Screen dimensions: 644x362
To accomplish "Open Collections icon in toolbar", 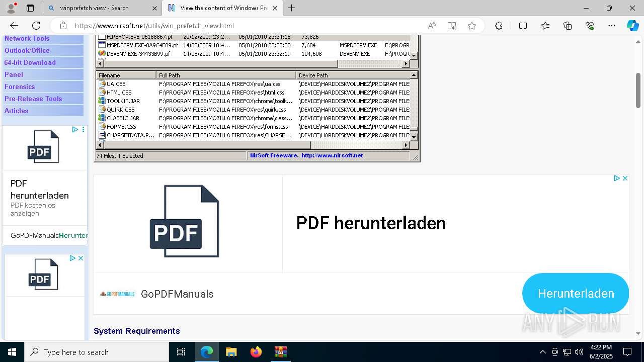I will (568, 26).
